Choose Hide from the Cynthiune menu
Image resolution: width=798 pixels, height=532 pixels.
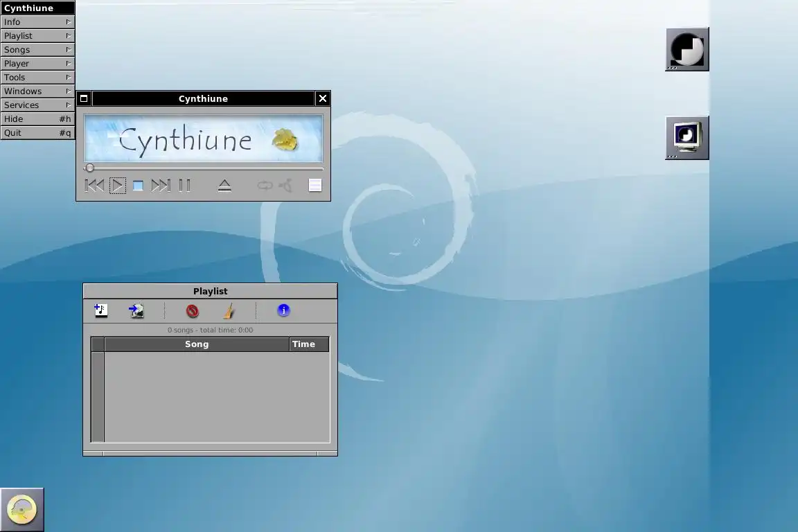click(37, 118)
